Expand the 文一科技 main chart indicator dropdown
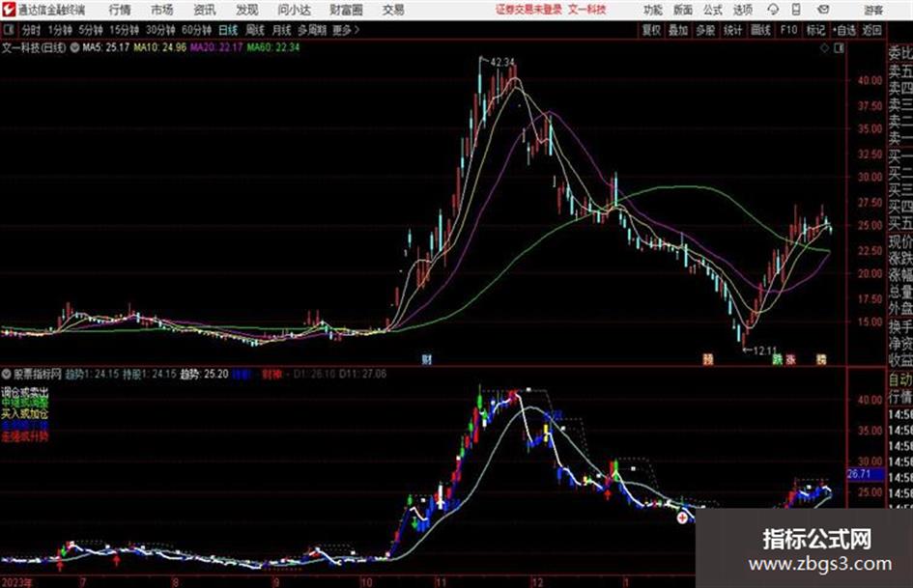This screenshot has height=588, width=913. pyautogui.click(x=74, y=48)
